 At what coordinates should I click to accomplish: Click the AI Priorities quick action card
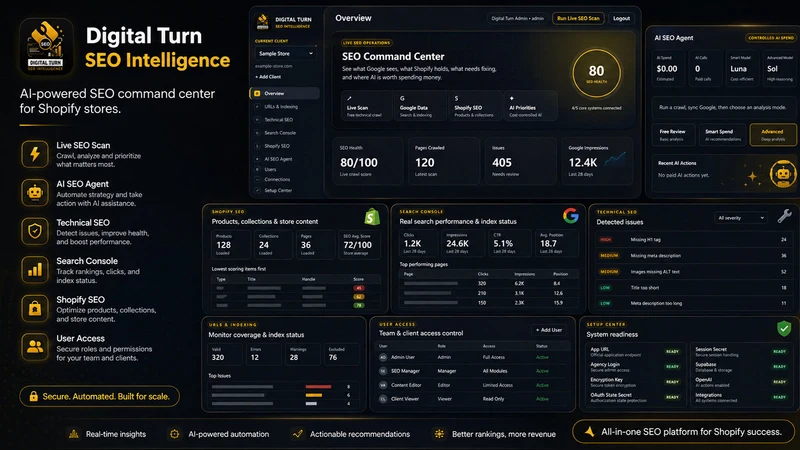[x=530, y=106]
